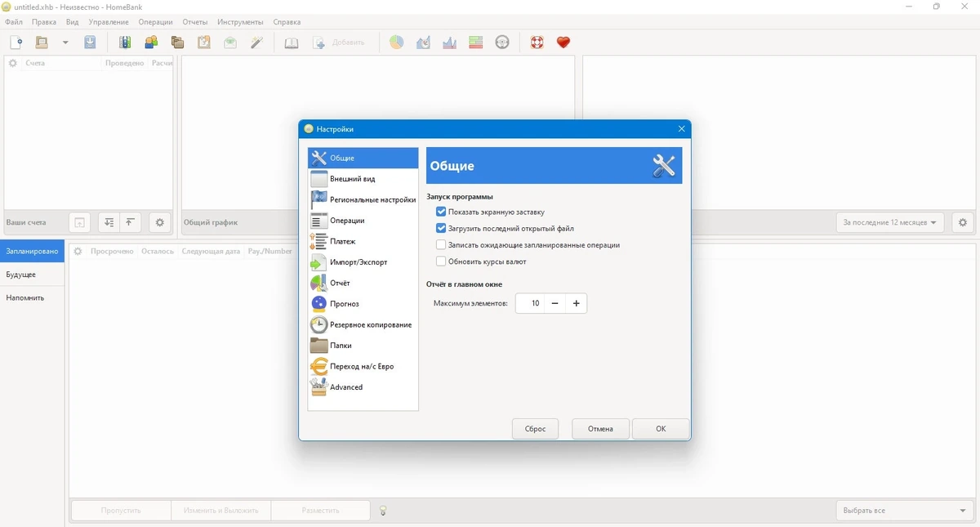Open the Отчеты menu
Screen dimensions: 980x527
[195, 22]
